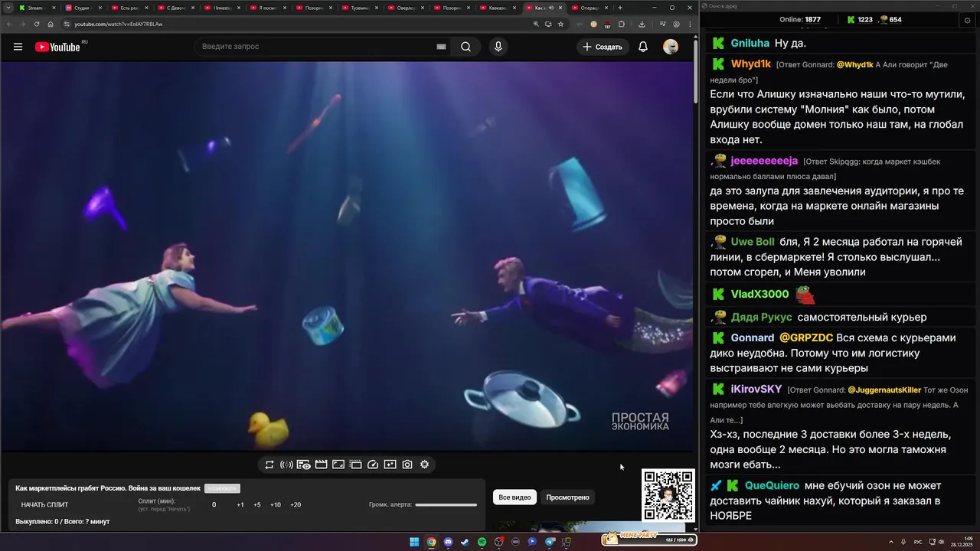Click the Chrome reload button

pos(37,24)
